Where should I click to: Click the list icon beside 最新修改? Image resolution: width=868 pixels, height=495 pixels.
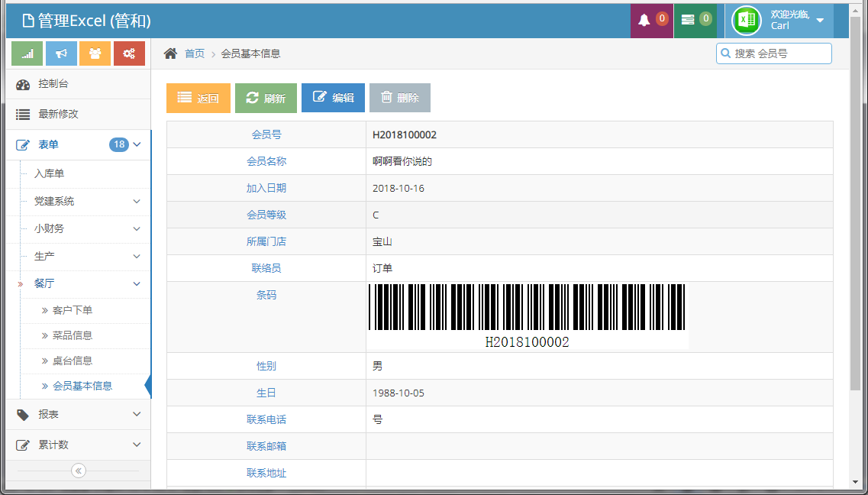[x=23, y=114]
